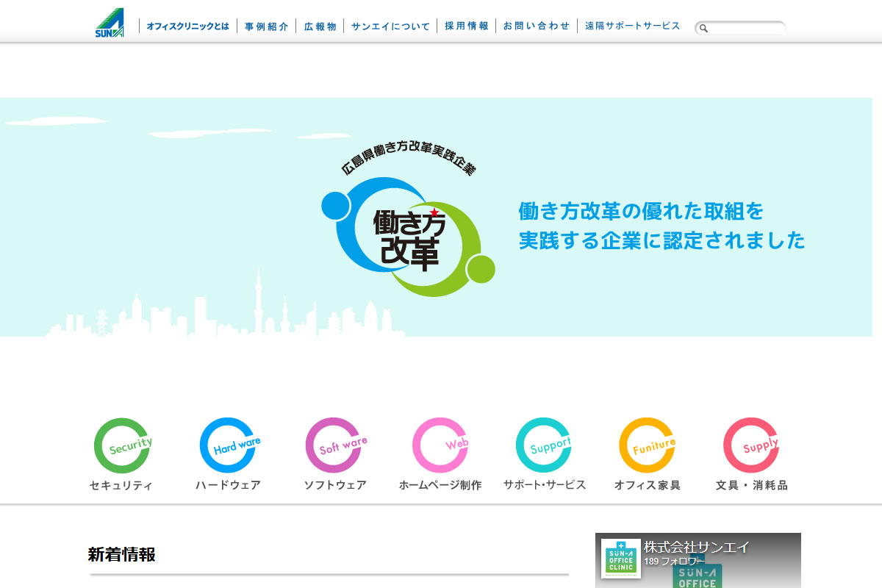Viewport: 882px width, 588px height.
Task: Open the purple Soft ware circle icon
Action: [x=334, y=445]
